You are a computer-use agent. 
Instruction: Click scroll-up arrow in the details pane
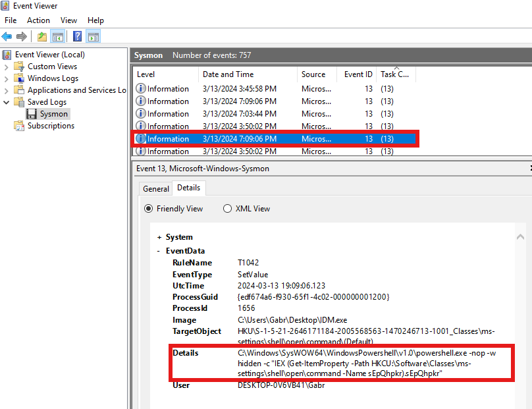pyautogui.click(x=520, y=237)
